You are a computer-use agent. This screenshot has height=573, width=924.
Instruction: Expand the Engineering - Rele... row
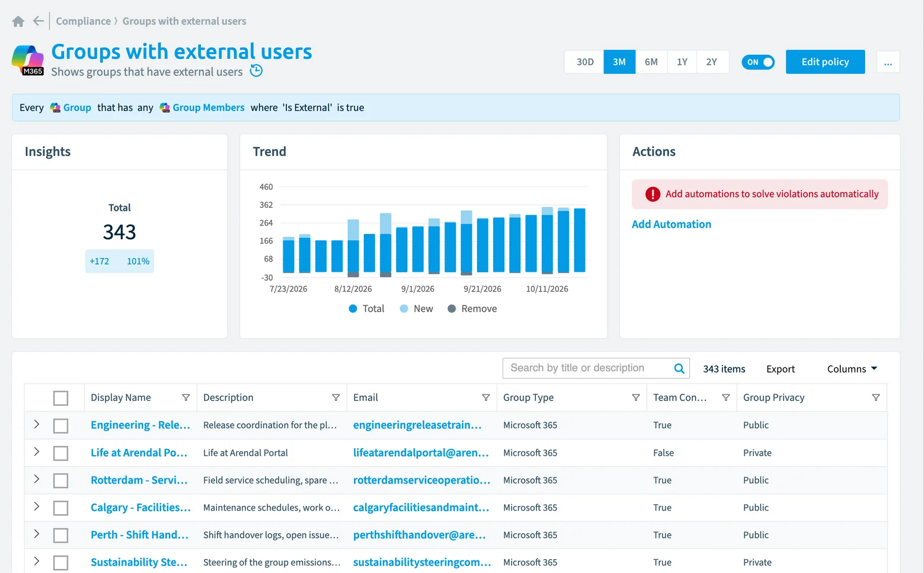[x=36, y=425]
